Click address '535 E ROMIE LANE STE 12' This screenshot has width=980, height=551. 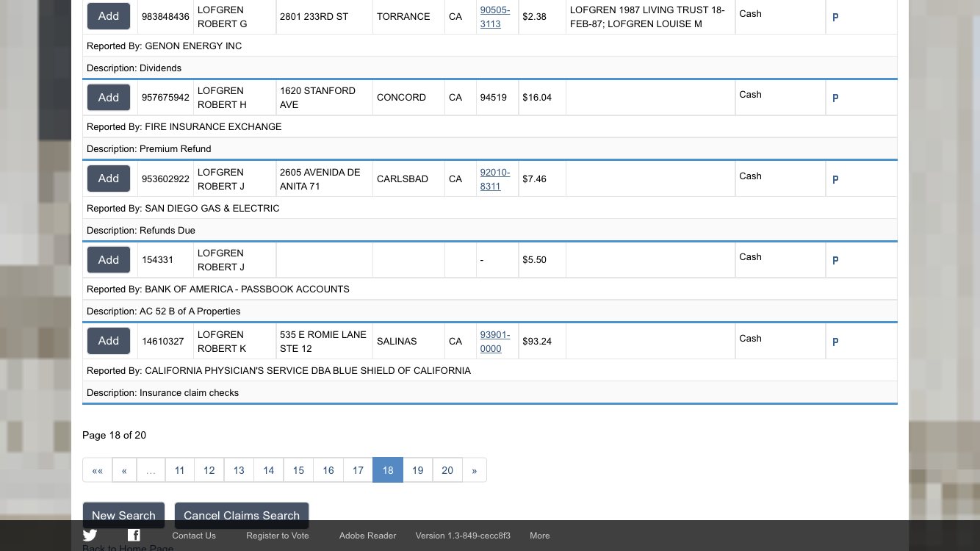point(323,341)
